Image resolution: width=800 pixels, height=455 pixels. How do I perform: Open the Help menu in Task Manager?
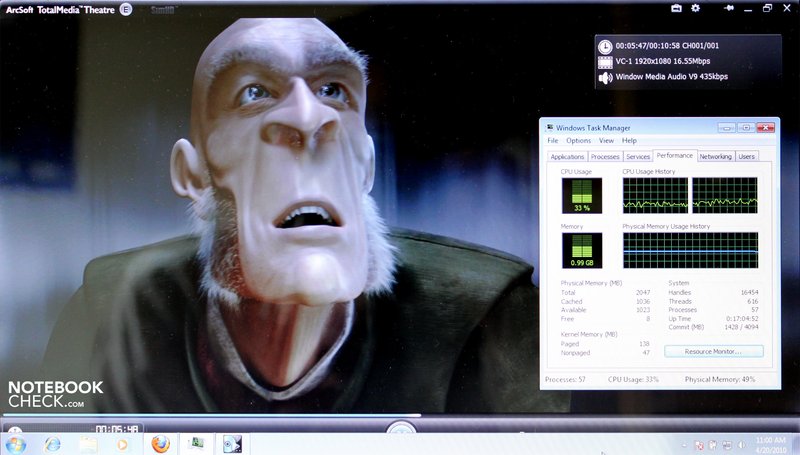629,140
